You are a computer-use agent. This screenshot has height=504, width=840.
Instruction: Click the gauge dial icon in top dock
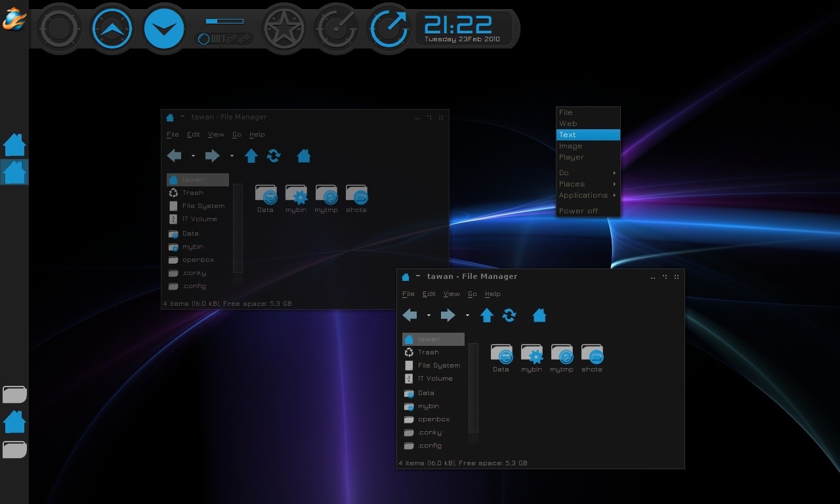pos(337,29)
